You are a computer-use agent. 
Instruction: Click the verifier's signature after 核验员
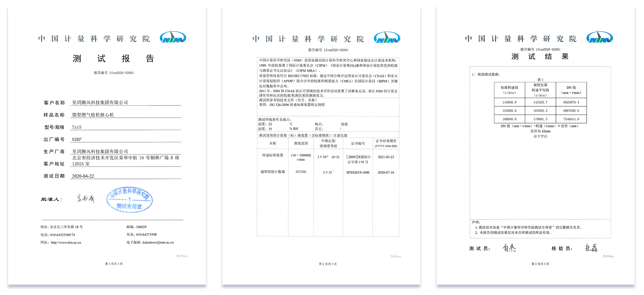point(591,248)
